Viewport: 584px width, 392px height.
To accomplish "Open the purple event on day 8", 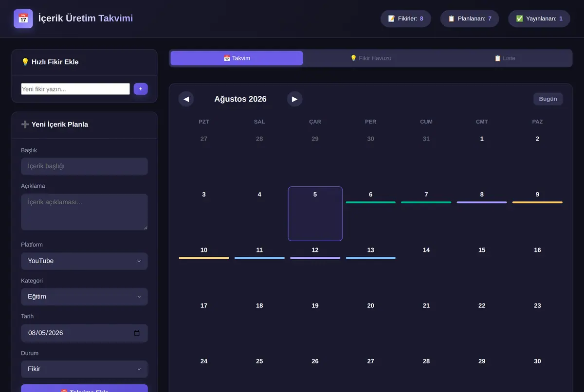I will click(482, 202).
